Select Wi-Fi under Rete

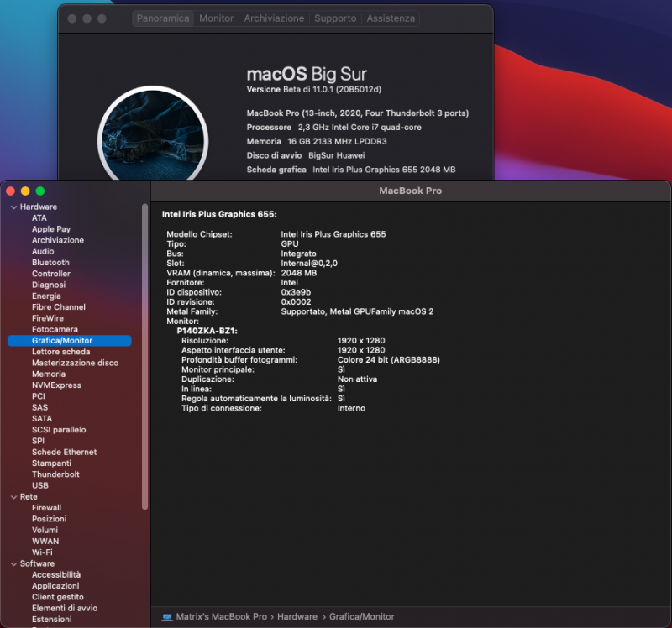(x=42, y=552)
